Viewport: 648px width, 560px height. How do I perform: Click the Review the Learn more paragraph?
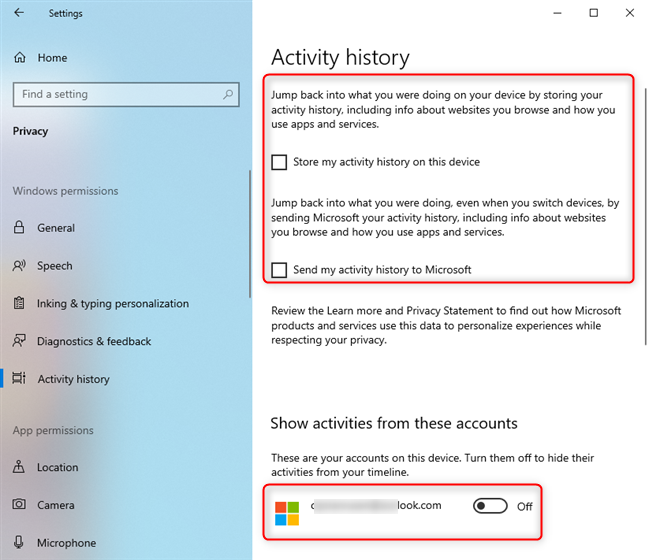(x=446, y=325)
